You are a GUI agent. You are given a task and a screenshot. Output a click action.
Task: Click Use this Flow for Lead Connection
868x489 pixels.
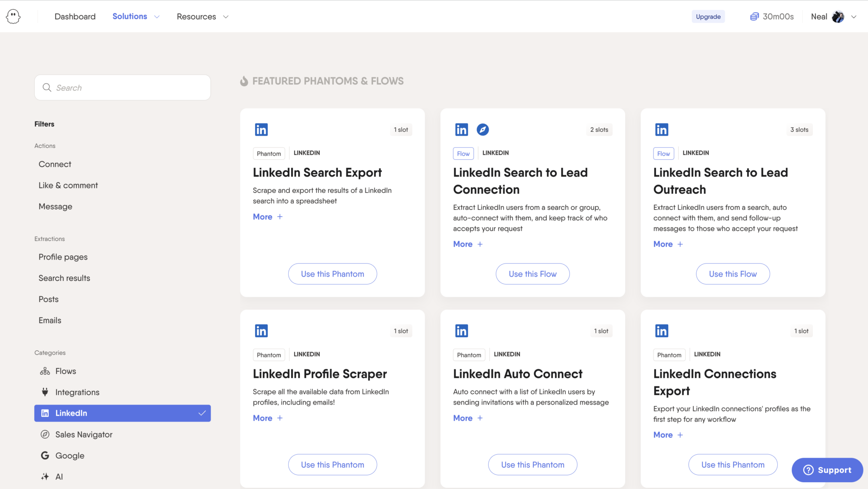tap(533, 274)
